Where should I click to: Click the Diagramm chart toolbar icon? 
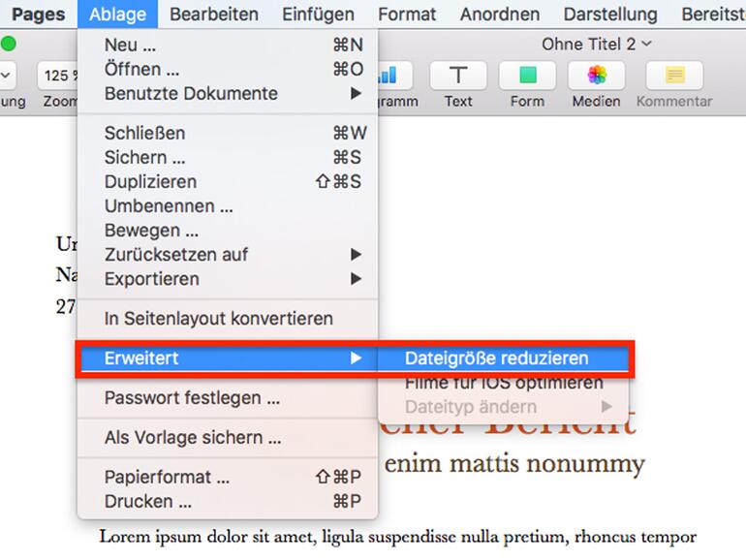click(x=389, y=76)
